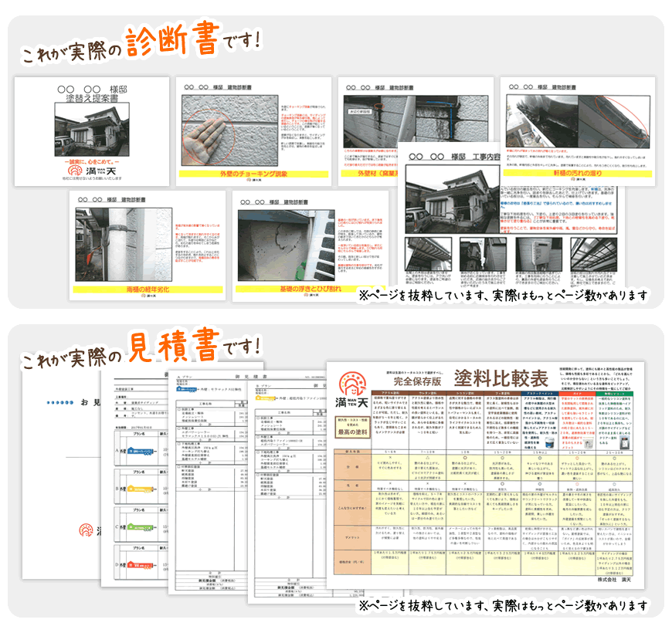Select the 塗替え提案書 cover page thumbnail
The width and height of the screenshot is (672, 633).
click(92, 131)
